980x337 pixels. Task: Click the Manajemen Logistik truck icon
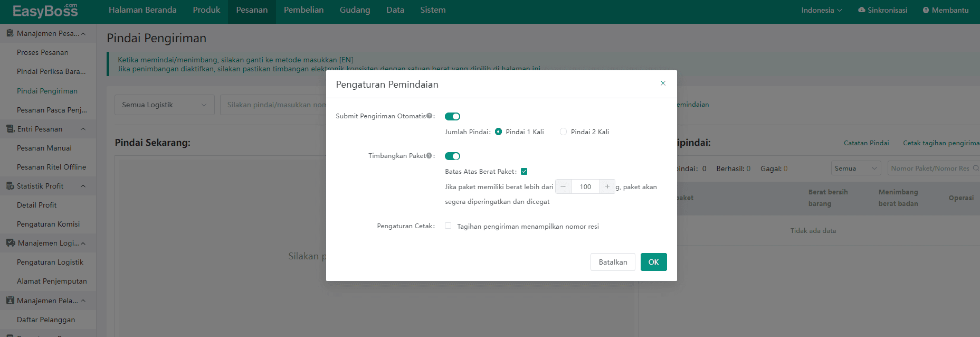coord(10,243)
